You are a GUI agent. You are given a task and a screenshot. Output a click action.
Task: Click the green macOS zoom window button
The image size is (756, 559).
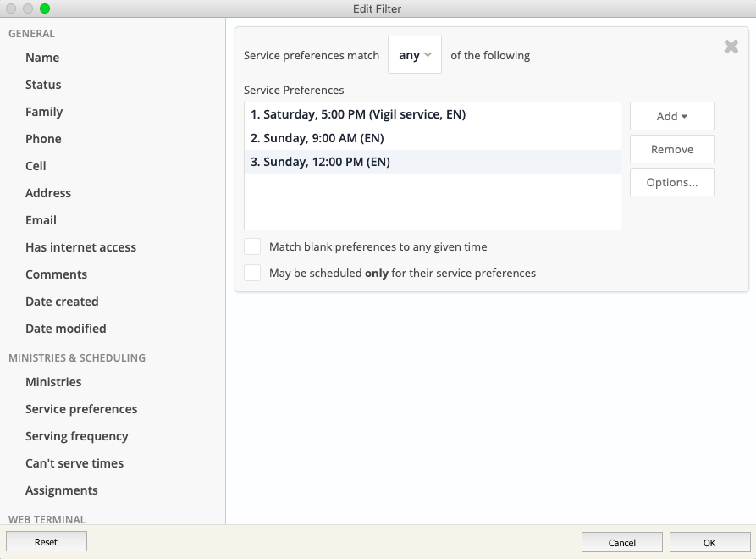coord(45,8)
